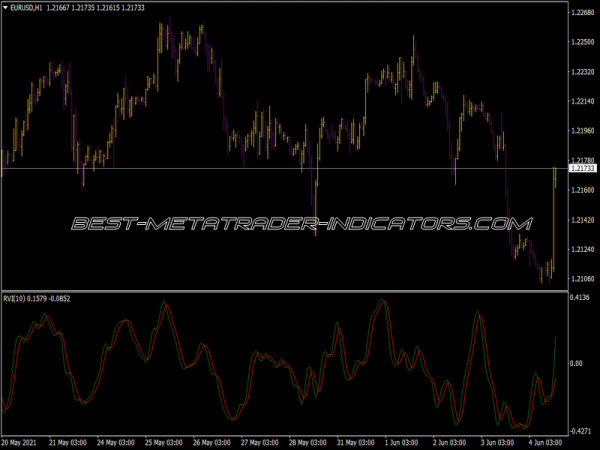600x450 pixels.
Task: Click the 1.22680 price axis label
Action: [582, 13]
